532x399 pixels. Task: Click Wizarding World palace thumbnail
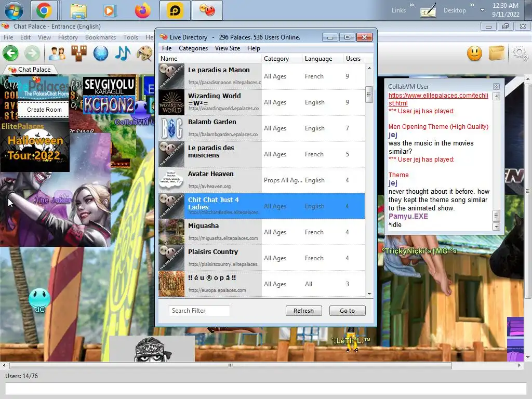click(171, 102)
